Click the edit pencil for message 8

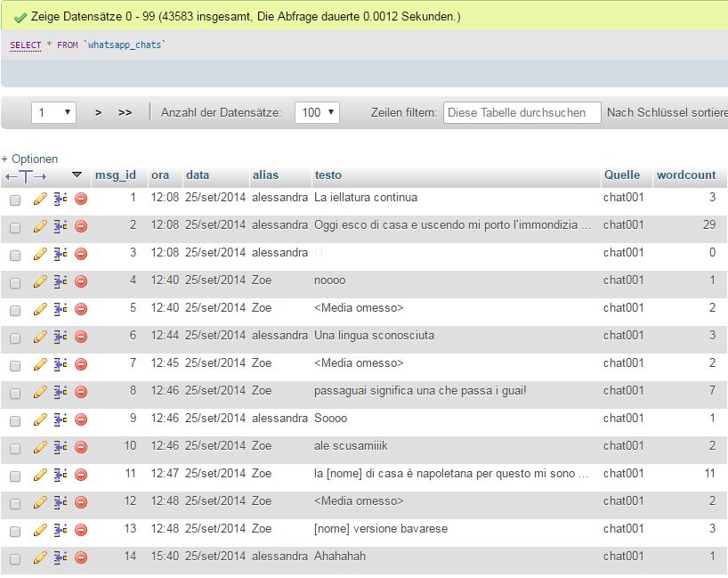pyautogui.click(x=40, y=391)
